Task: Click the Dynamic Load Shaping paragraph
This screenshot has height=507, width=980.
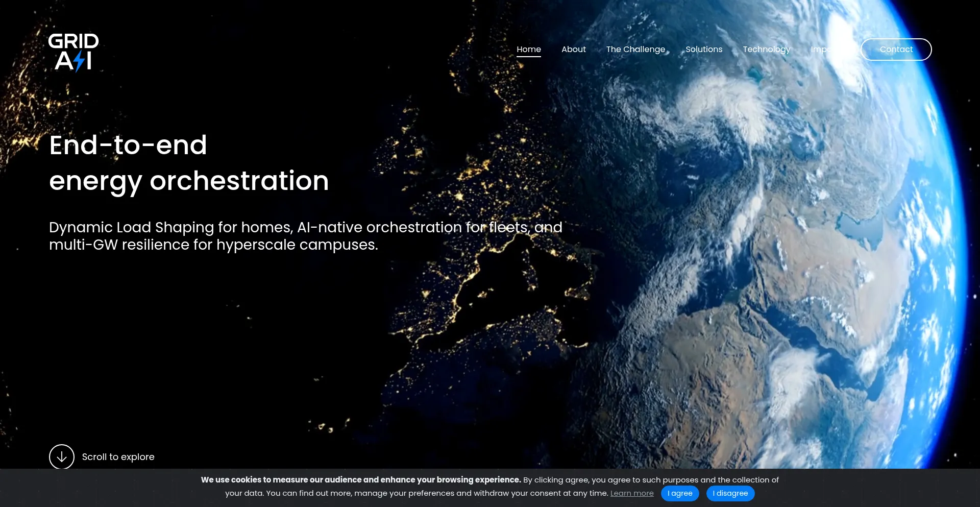Action: [305, 236]
